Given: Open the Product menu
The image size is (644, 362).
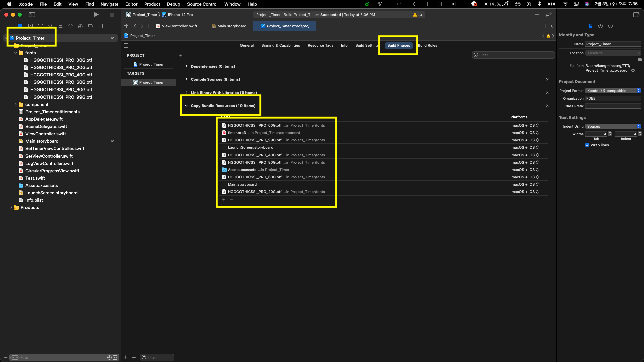Looking at the screenshot, I should click(152, 4).
